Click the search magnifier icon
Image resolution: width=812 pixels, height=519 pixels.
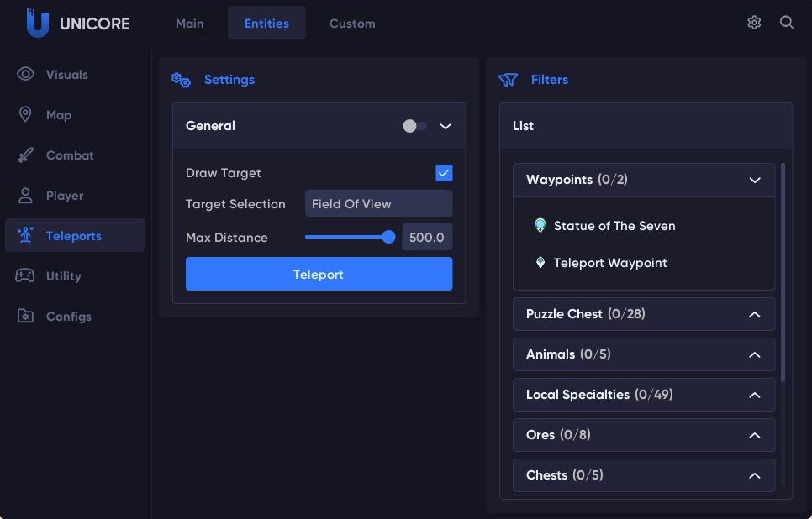787,23
